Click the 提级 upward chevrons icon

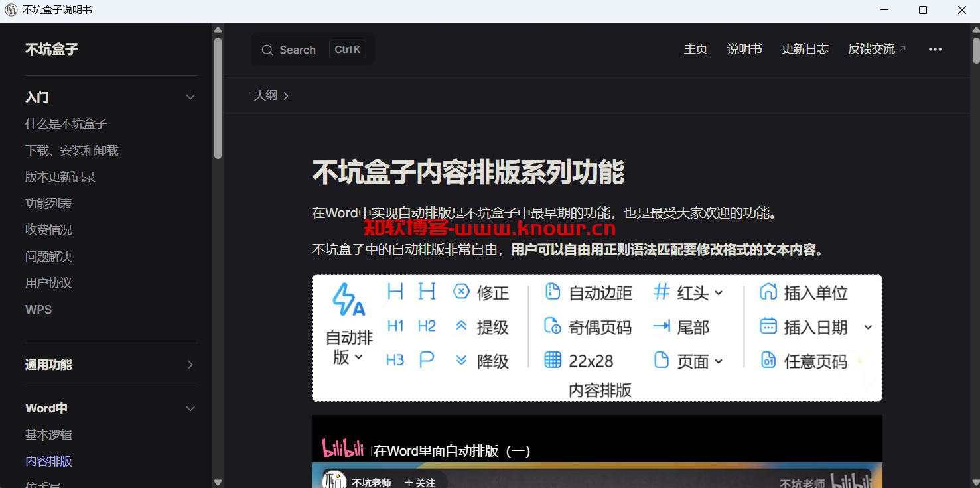[461, 326]
